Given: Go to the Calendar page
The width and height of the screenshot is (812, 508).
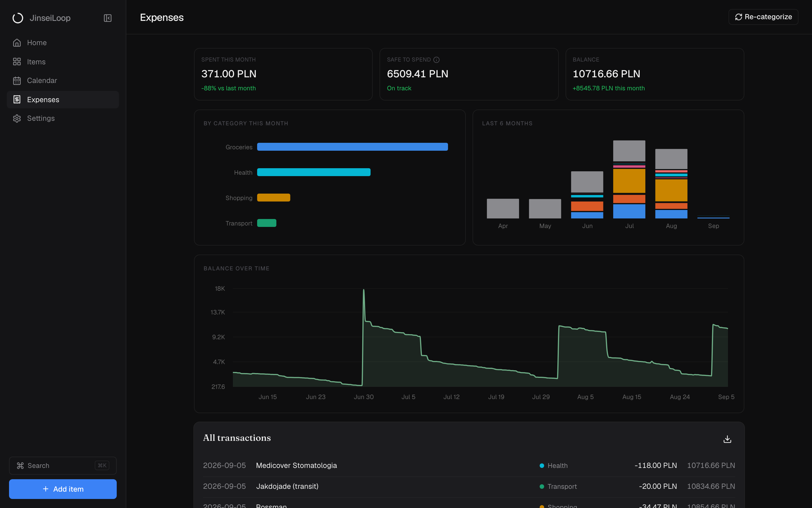Looking at the screenshot, I should [x=63, y=81].
